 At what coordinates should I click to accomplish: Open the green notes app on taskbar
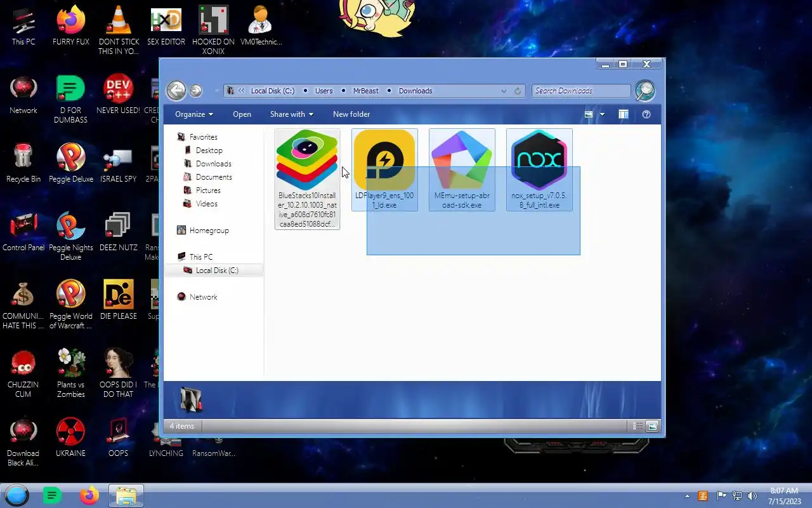click(x=53, y=496)
